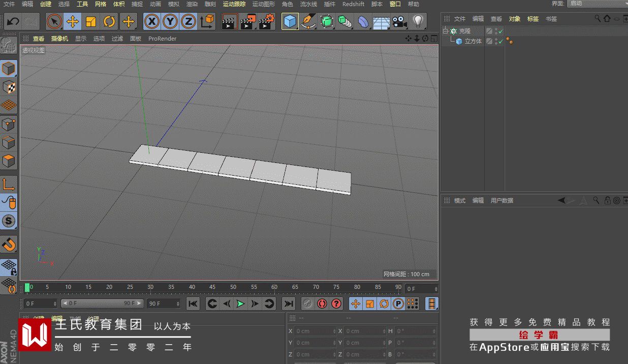Open the 界面 layout dropdown
The width and height of the screenshot is (628, 364).
pos(596,4)
